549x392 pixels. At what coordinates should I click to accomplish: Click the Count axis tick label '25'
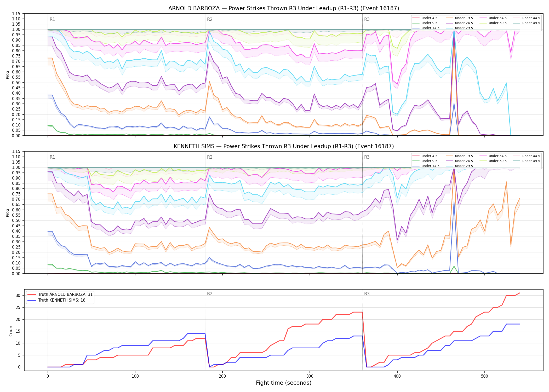[x=18, y=308]
